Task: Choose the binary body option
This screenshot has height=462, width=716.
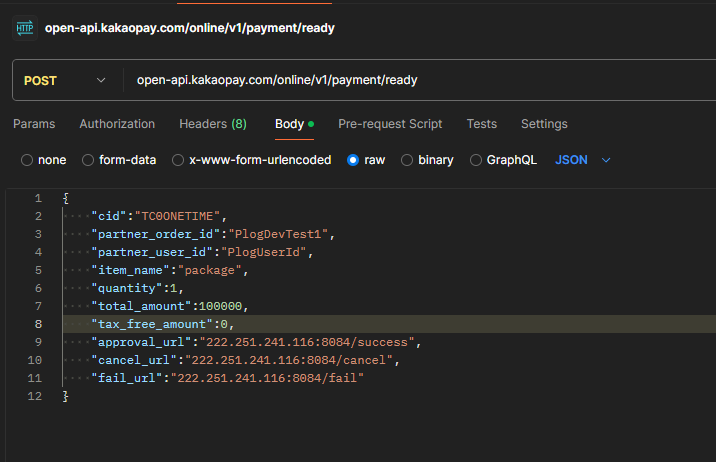Action: [x=406, y=160]
